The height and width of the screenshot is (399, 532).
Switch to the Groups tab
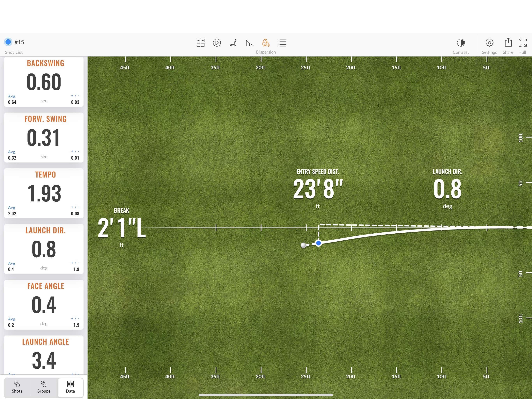coord(44,388)
